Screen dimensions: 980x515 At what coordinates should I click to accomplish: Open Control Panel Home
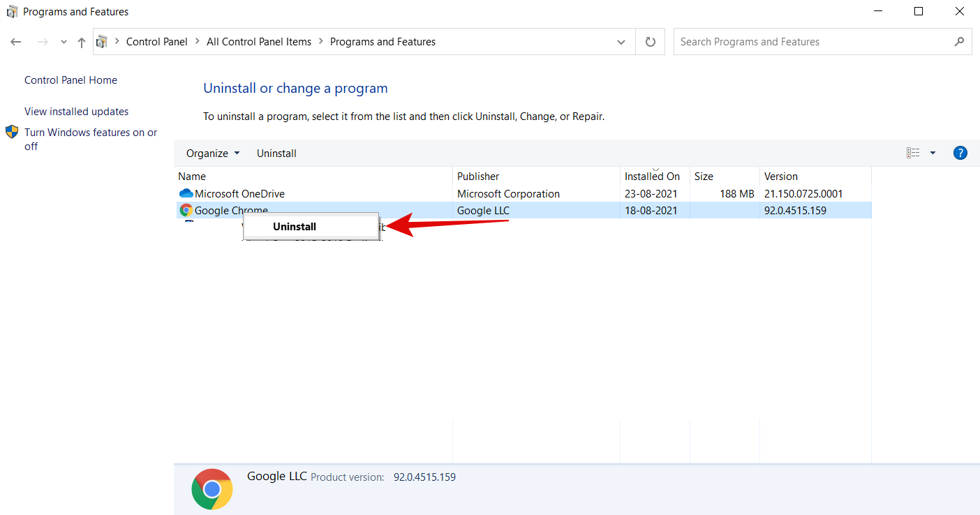(70, 80)
